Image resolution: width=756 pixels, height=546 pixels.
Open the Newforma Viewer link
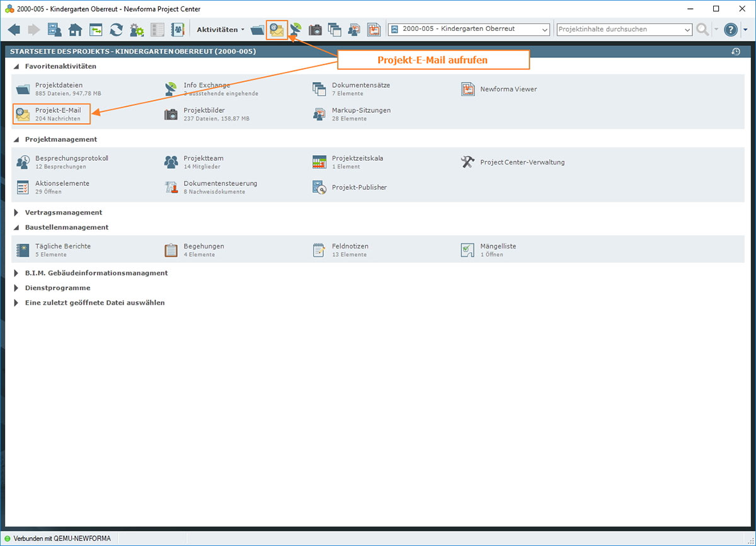[508, 90]
